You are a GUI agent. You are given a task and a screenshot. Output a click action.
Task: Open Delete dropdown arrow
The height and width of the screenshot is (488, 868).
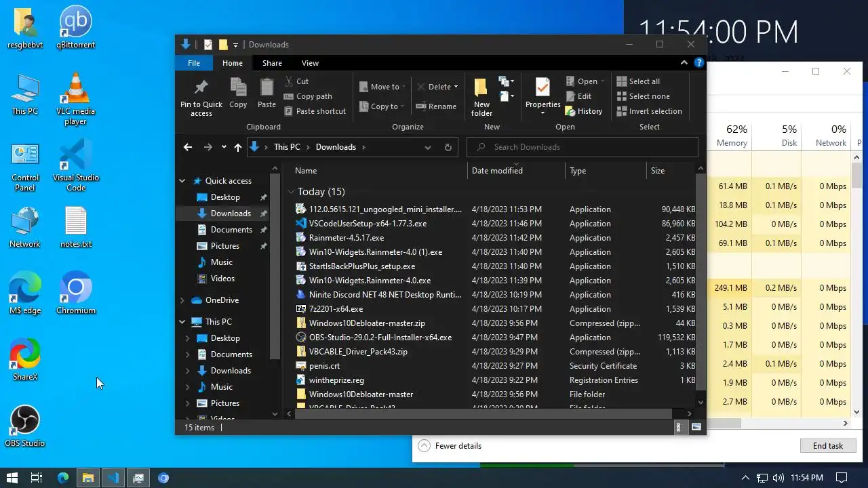(456, 87)
